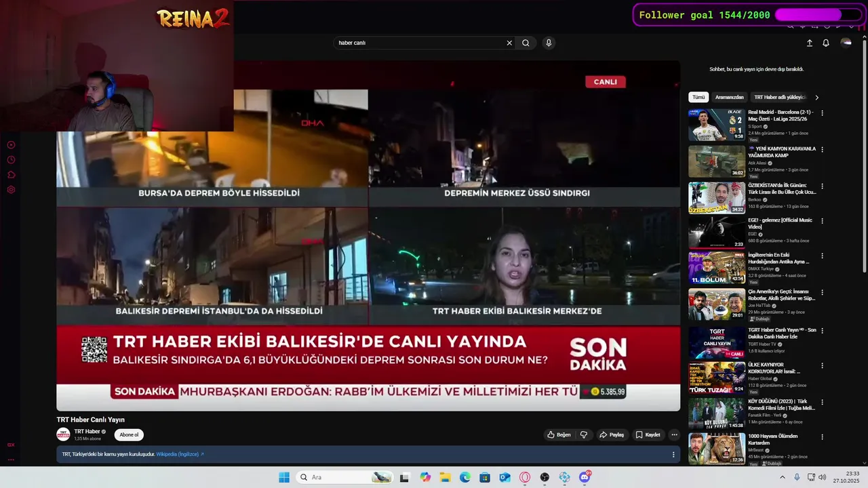Screen dimensions: 868x488
Task: Launch Microsoft Edge from taskbar
Action: coord(465,477)
